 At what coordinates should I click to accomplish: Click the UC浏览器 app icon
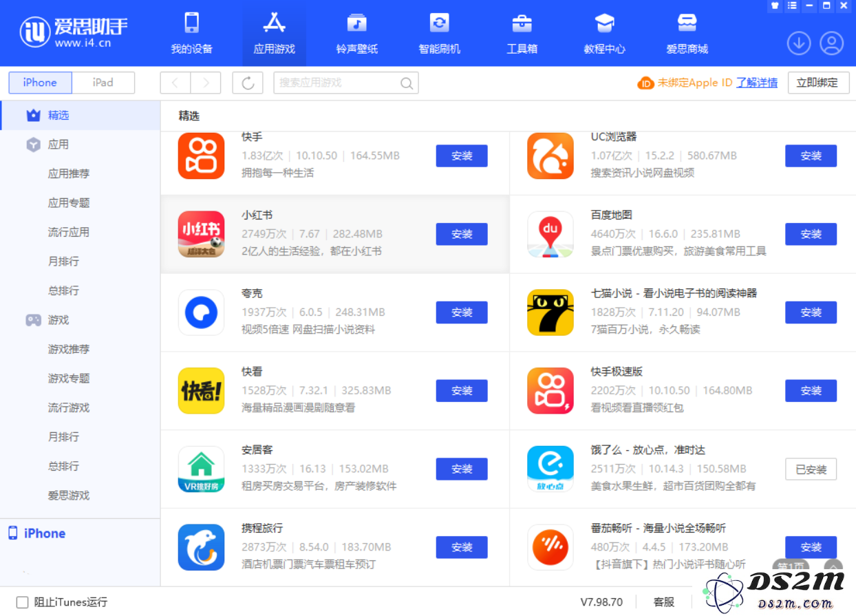(550, 156)
